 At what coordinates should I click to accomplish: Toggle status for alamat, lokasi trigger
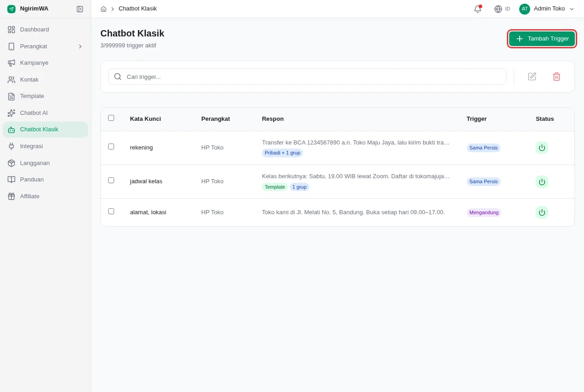(x=542, y=212)
